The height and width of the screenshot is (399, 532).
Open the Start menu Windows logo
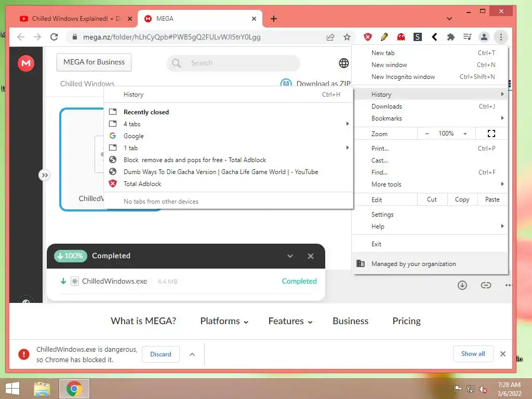[x=12, y=389]
